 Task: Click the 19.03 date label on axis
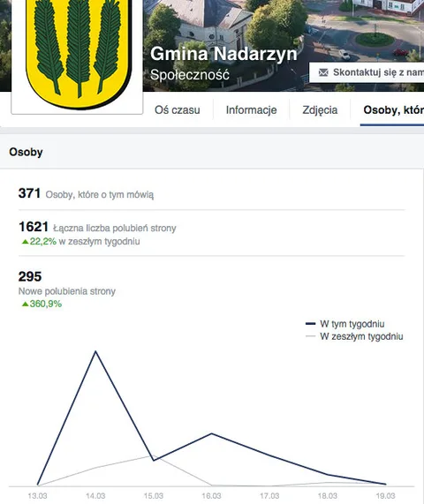385,496
